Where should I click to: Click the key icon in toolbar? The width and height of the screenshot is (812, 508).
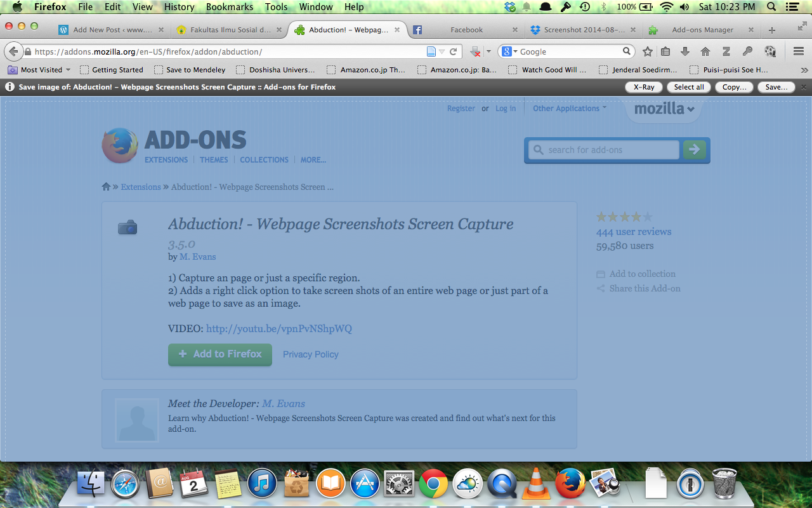747,51
